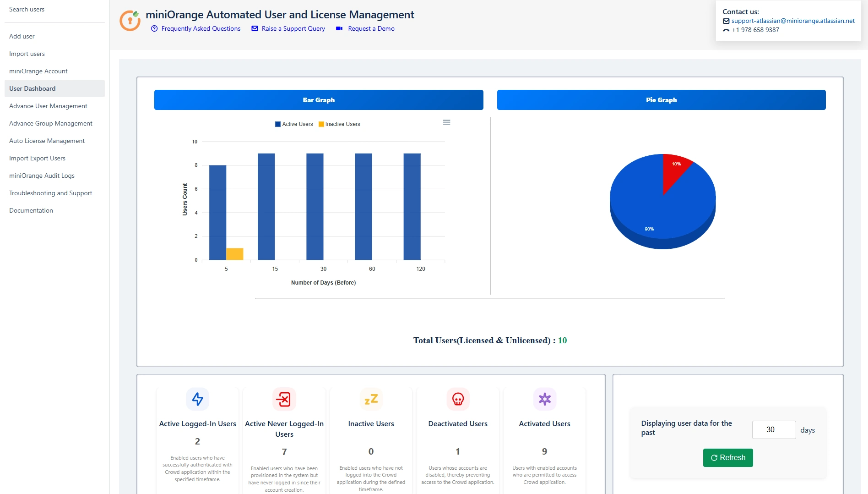Click the Pie Graph header button
This screenshot has width=868, height=494.
point(662,100)
